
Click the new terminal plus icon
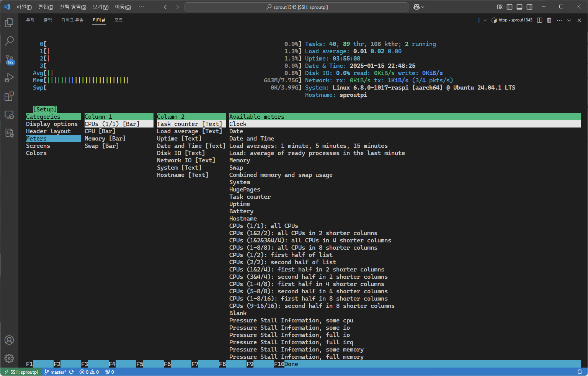479,20
